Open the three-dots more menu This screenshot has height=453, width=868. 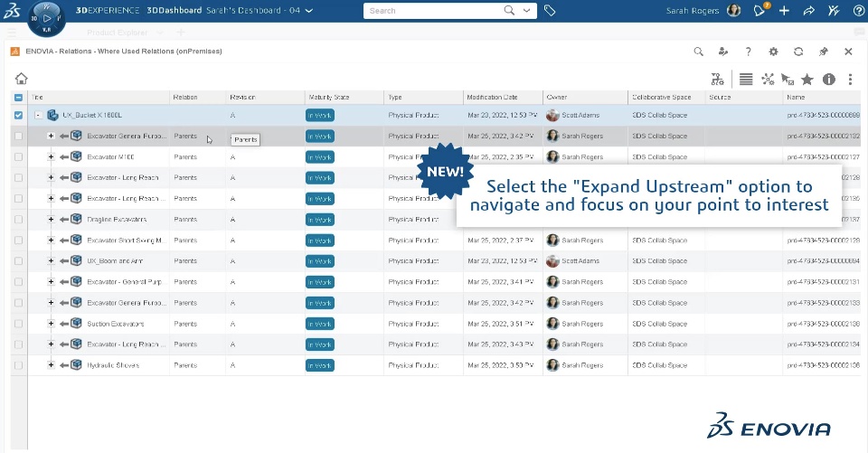tap(850, 80)
